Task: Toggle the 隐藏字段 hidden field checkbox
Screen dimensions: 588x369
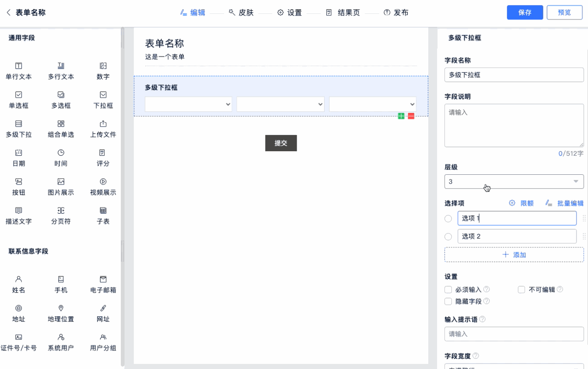Action: tap(448, 301)
